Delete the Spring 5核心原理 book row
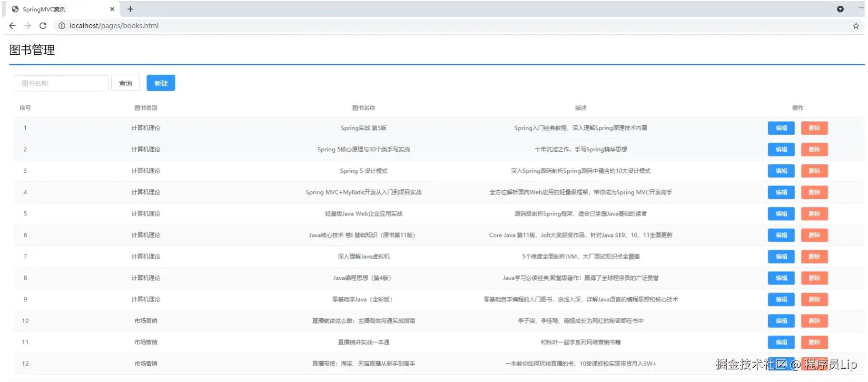Image resolution: width=868 pixels, height=382 pixels. 814,149
